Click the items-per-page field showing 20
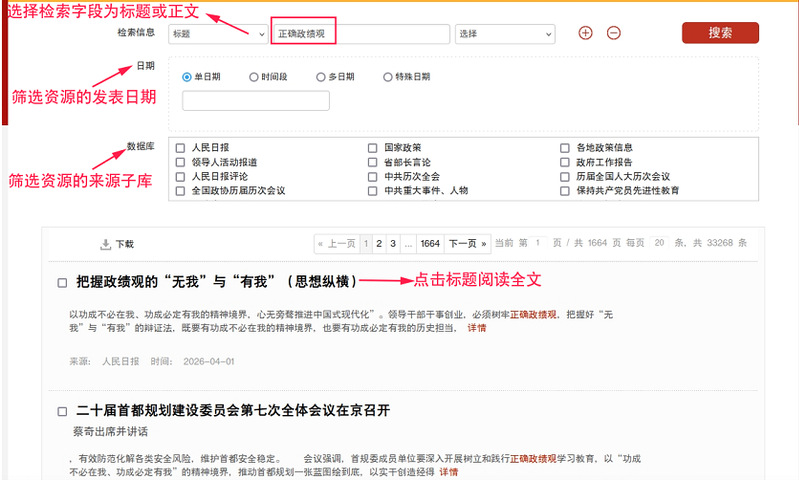Image resolution: width=799 pixels, height=480 pixels. pyautogui.click(x=658, y=243)
